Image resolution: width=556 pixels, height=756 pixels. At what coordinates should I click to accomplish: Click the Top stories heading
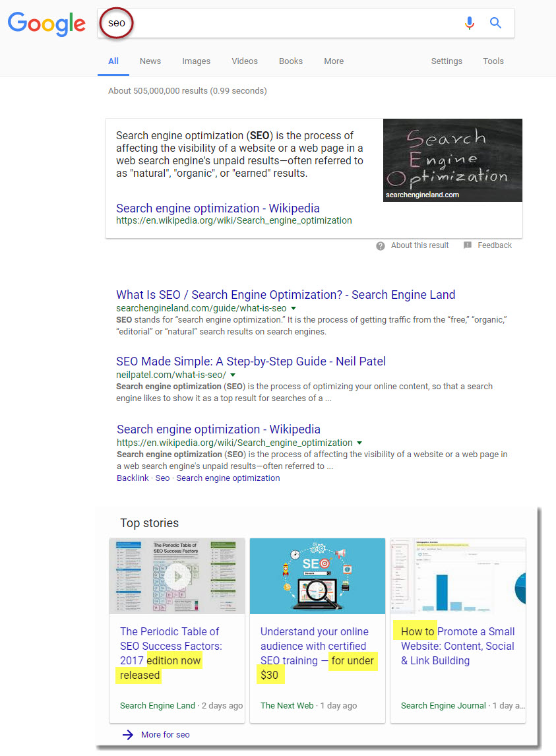150,522
